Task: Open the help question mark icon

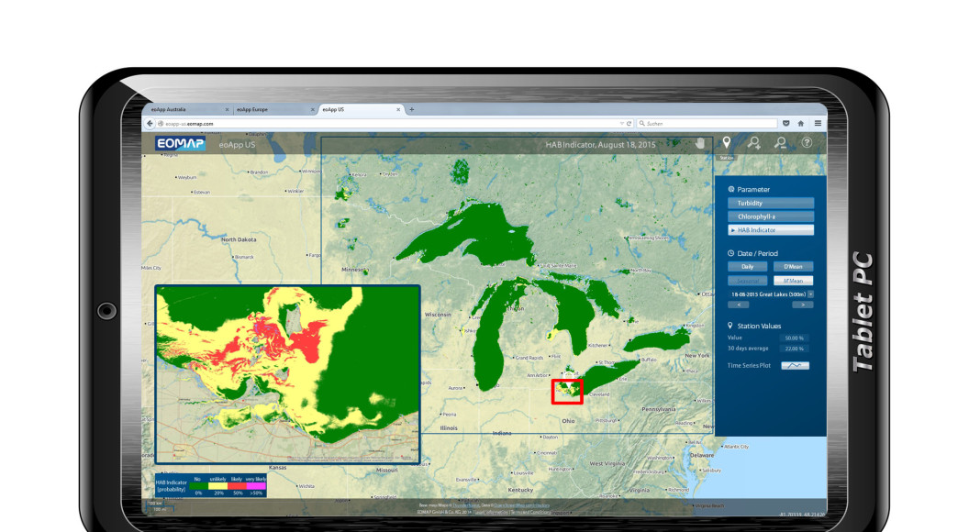Action: point(807,143)
